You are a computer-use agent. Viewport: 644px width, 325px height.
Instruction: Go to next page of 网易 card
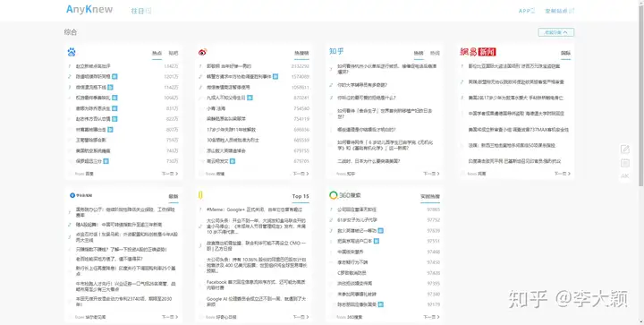[x=563, y=174]
